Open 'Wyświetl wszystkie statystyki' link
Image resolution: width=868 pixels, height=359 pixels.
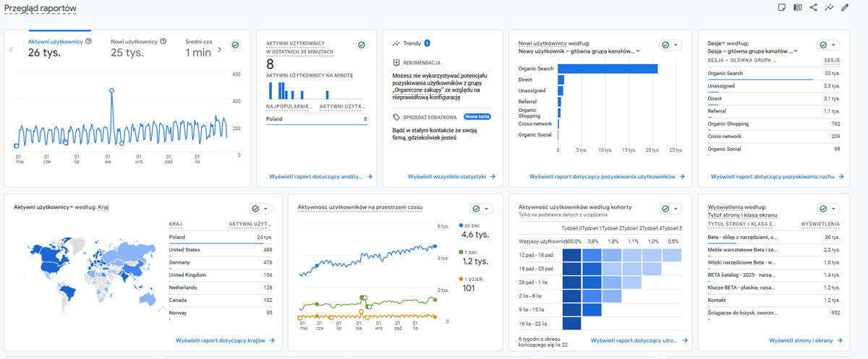point(451,176)
